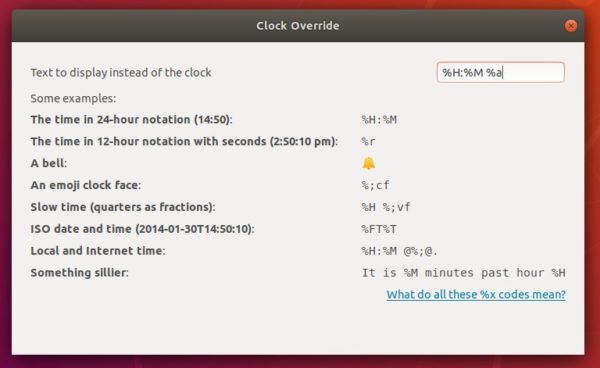Select the "It is %M minutes past hour %H" example
The height and width of the screenshot is (368, 600).
pyautogui.click(x=463, y=273)
